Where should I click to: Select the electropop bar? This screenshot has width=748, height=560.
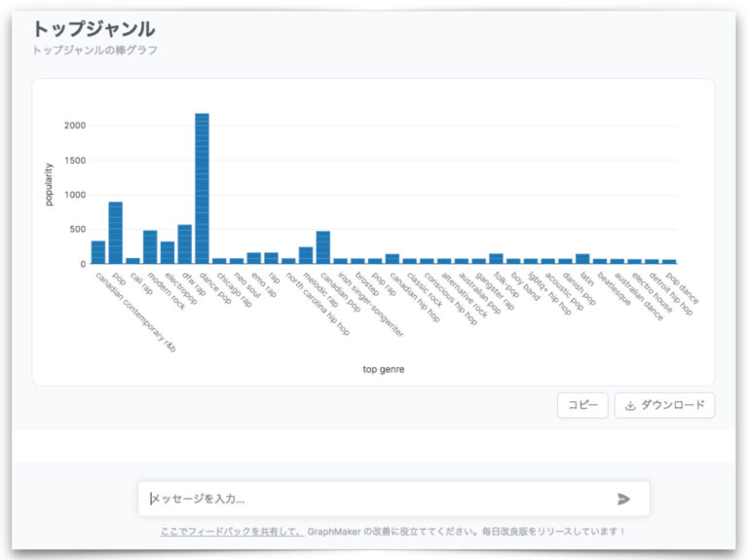coord(168,253)
